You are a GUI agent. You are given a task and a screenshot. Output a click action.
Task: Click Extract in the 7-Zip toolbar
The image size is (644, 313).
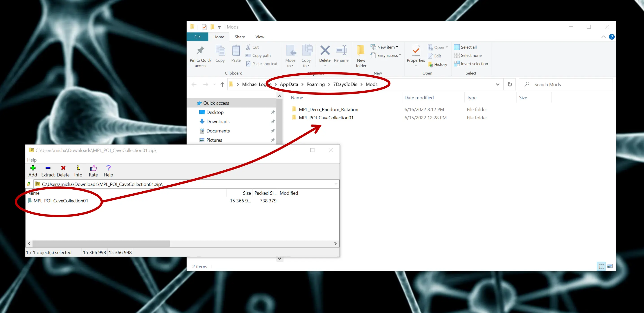(x=48, y=171)
